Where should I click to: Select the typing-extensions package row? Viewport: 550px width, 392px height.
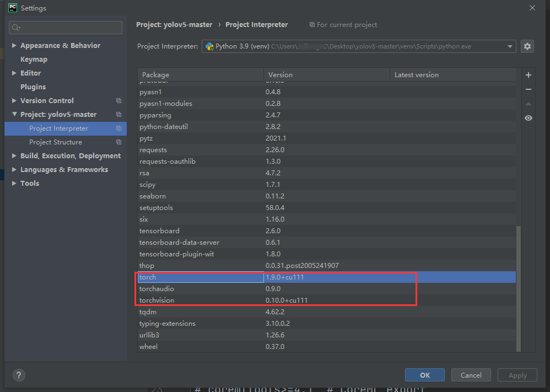coord(327,324)
